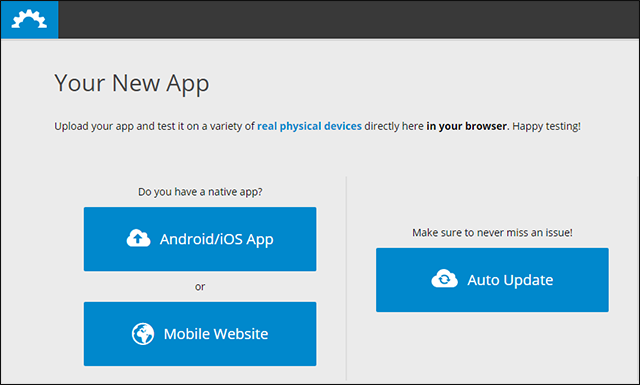Image resolution: width=640 pixels, height=385 pixels.
Task: Click the 'Do you have a native app?' text
Action: coord(200,191)
